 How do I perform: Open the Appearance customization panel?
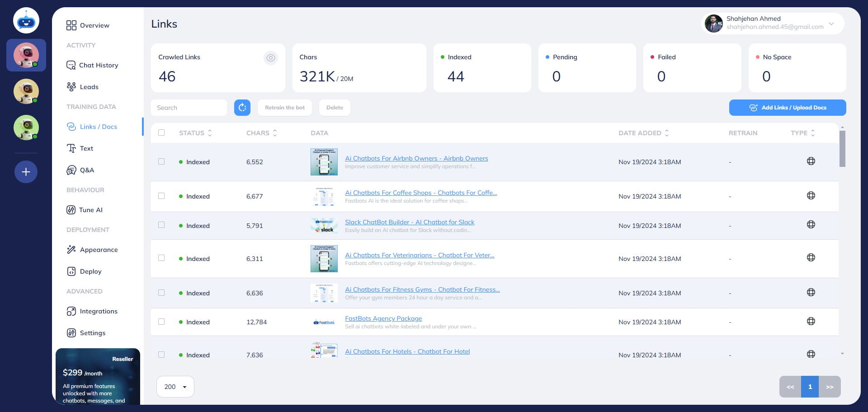tap(99, 250)
